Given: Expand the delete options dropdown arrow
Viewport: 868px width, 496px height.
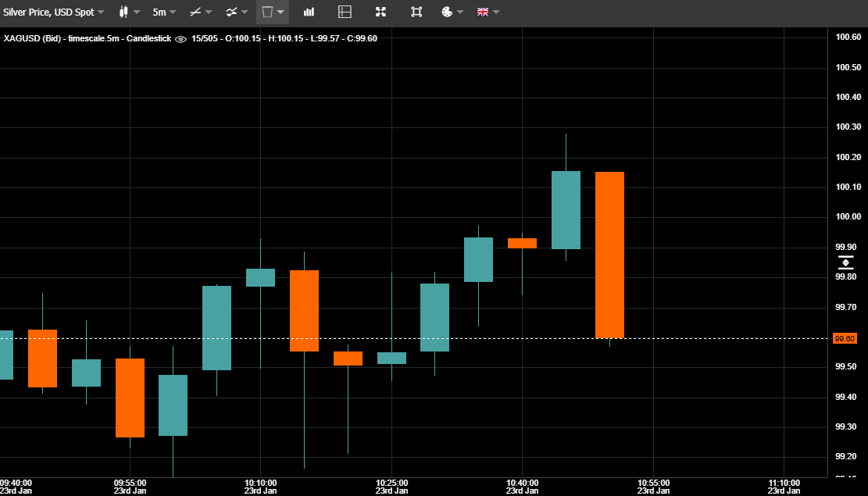Looking at the screenshot, I should coord(280,12).
